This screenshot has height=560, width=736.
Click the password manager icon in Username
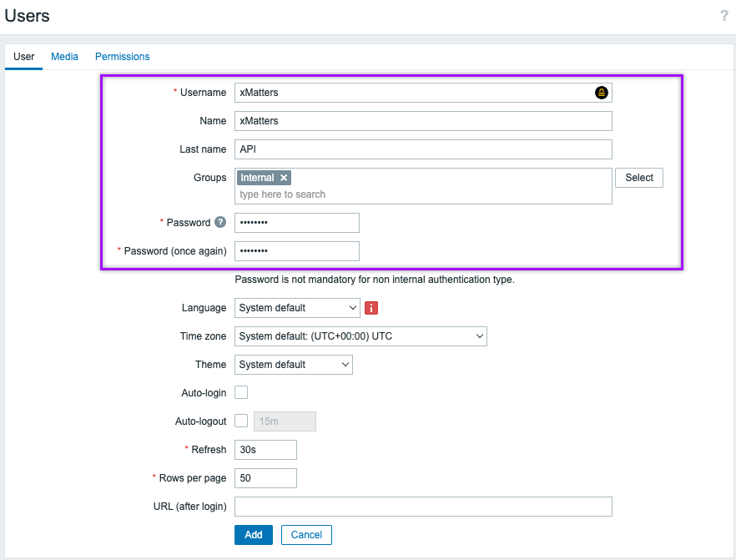click(601, 93)
